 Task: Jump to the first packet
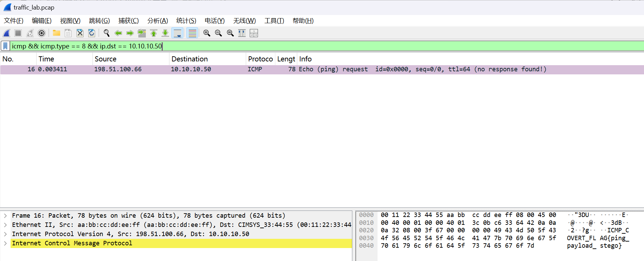[x=154, y=33]
